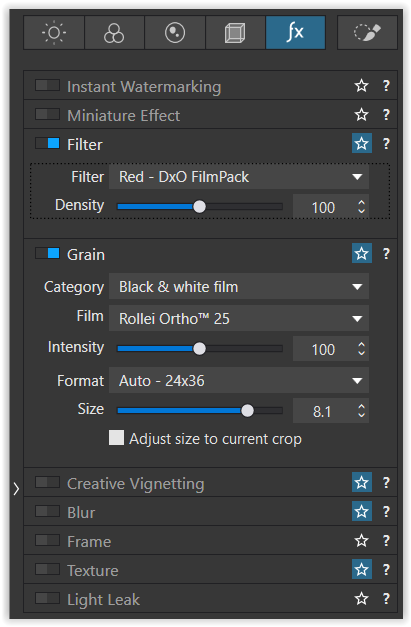Click the Grain favorite star icon

(362, 254)
